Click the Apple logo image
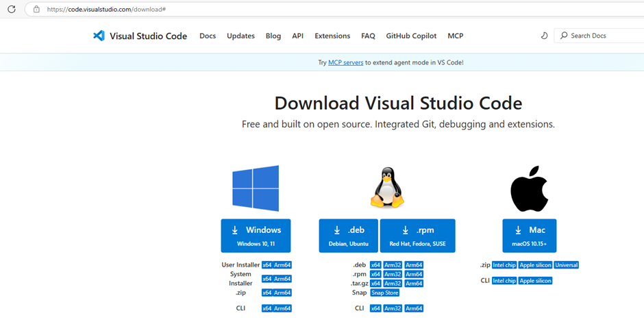This screenshot has height=333, width=644. [529, 188]
